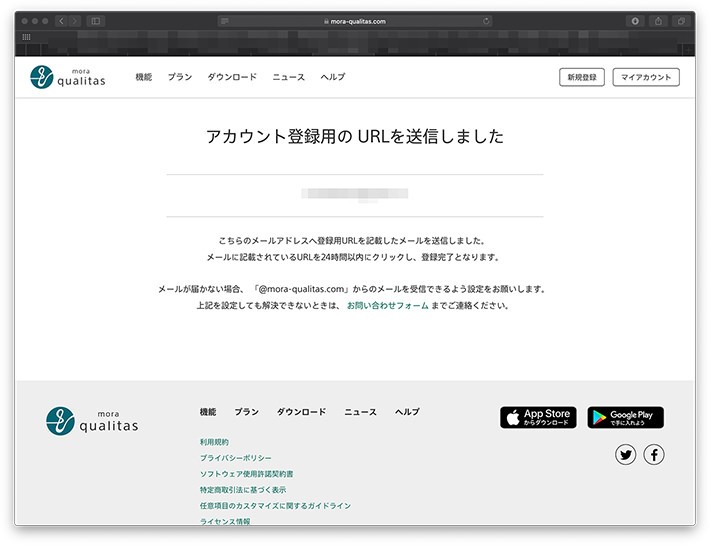Click the Google Play badge

[x=625, y=417]
